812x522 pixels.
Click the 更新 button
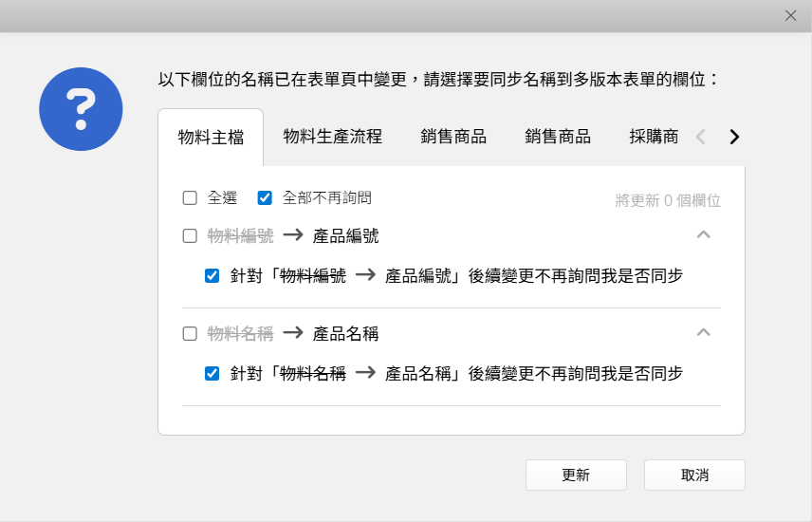pos(576,475)
